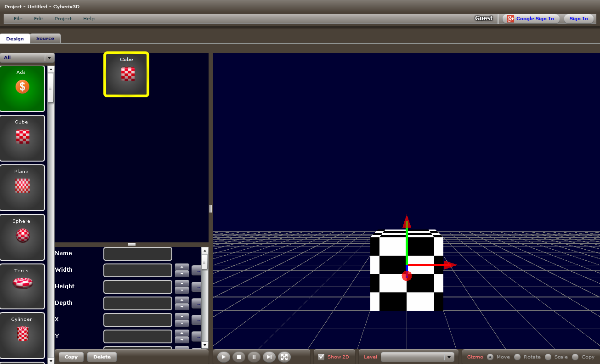
Task: Click the Width input field
Action: pyautogui.click(x=138, y=270)
